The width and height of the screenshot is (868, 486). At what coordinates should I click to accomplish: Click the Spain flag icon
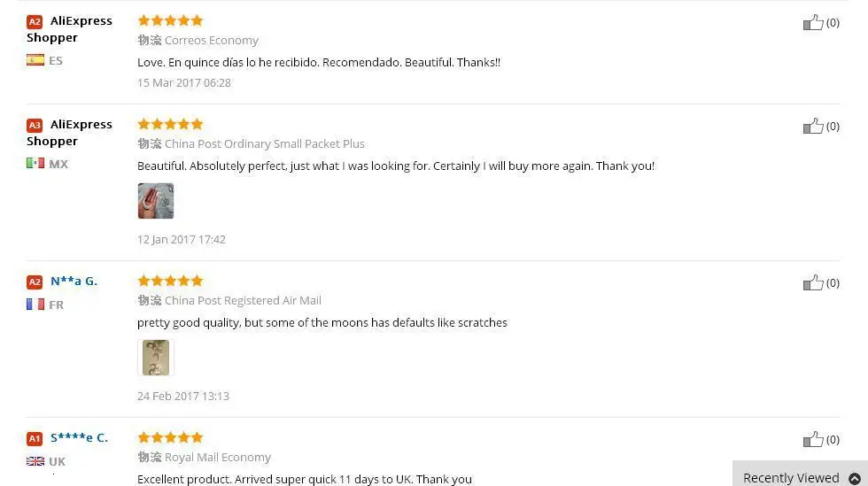[35, 60]
